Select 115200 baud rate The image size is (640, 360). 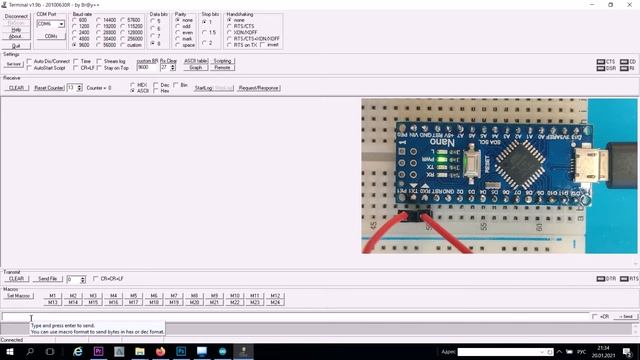coord(122,26)
